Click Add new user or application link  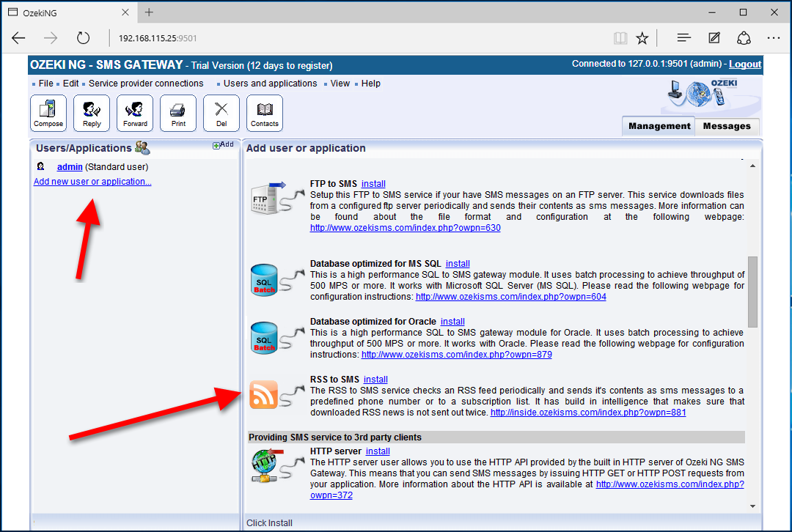[x=92, y=181]
